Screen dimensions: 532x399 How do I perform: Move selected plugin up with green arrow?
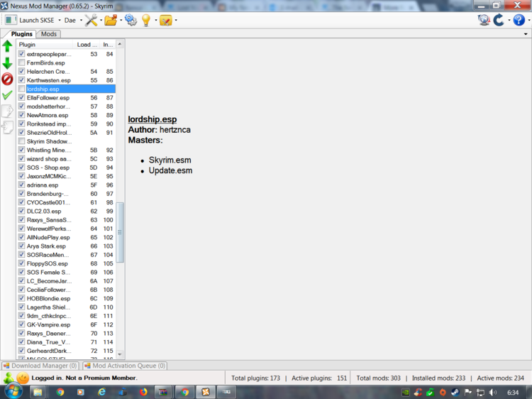(8, 46)
